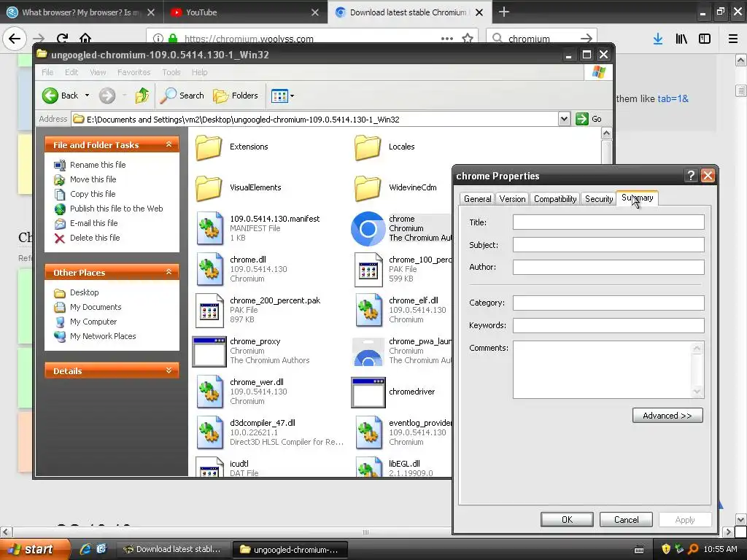Viewport: 747px width, 560px height.
Task: Open new Firefox tab with plus button
Action: (504, 12)
